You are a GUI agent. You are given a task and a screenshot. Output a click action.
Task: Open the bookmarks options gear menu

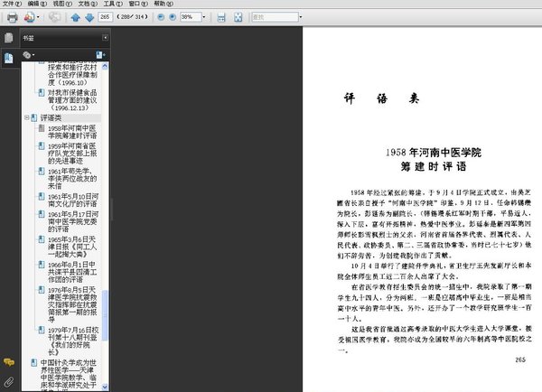(28, 55)
